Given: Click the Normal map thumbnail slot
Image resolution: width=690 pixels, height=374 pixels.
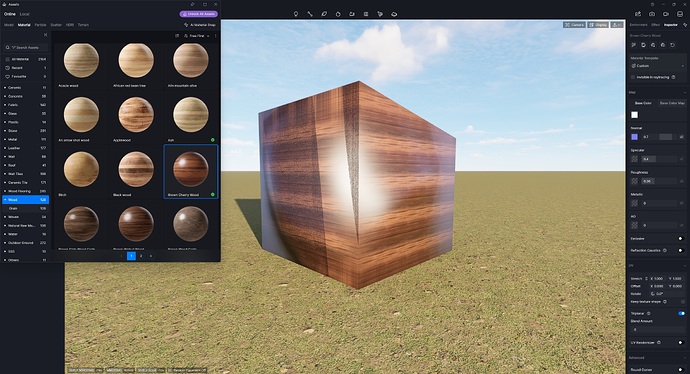Looking at the screenshot, I should [x=635, y=137].
